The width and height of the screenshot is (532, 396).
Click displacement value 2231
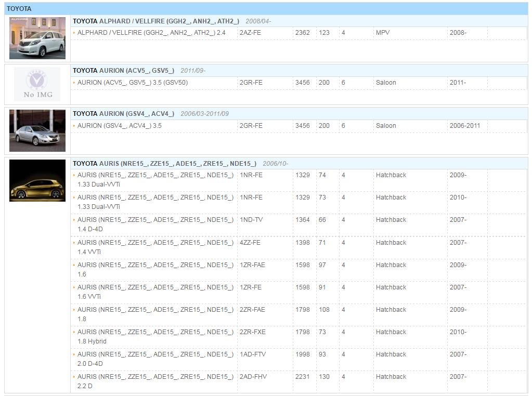[x=302, y=377]
